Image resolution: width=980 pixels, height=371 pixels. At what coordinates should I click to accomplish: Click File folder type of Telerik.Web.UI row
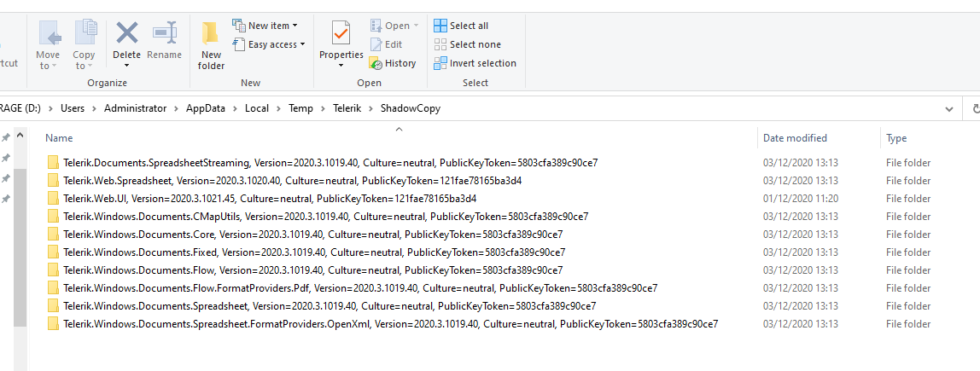point(908,199)
